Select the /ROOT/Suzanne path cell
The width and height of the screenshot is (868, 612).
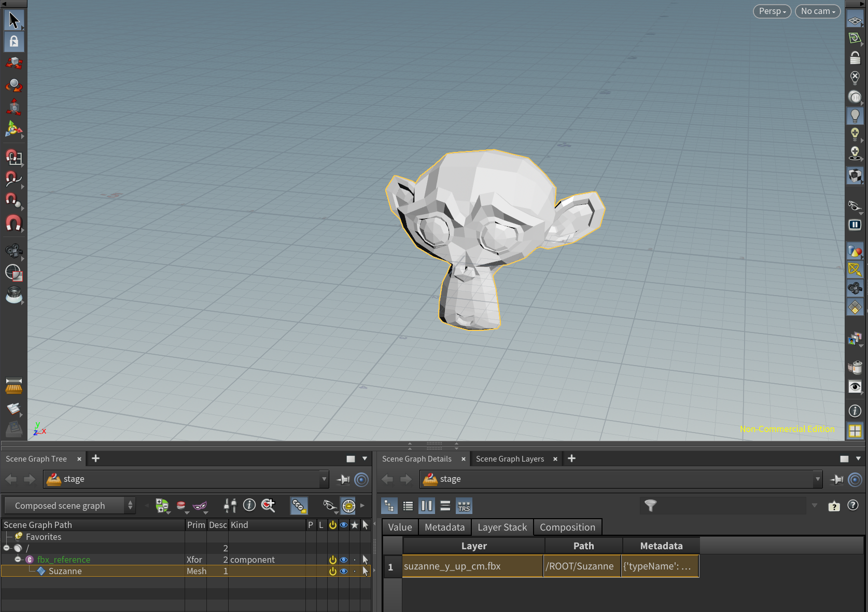point(582,566)
